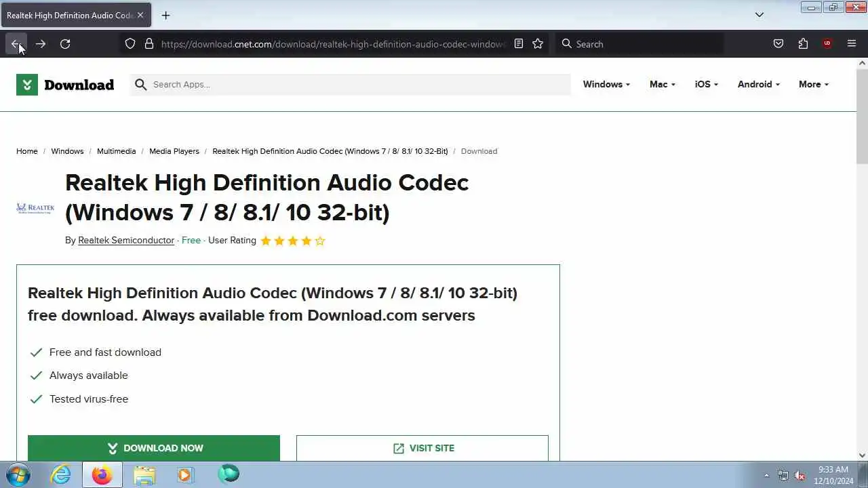Image resolution: width=868 pixels, height=488 pixels.
Task: Click the Firefox Search box
Action: [639, 44]
